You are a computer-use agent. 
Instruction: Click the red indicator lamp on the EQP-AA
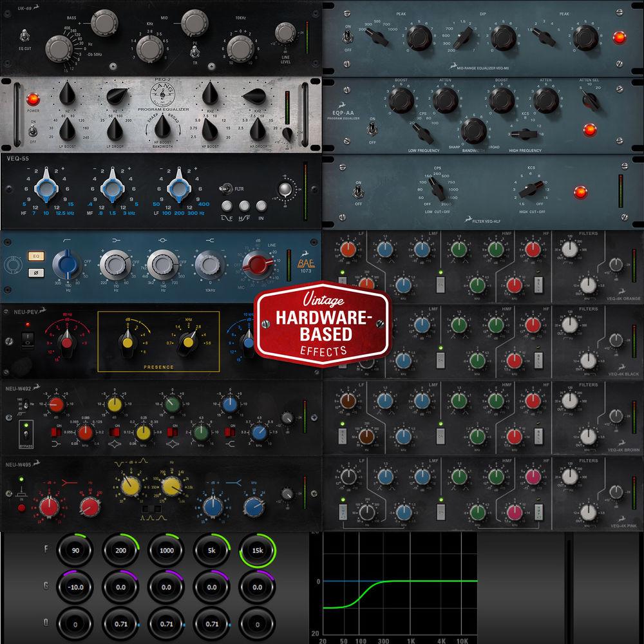pos(590,130)
